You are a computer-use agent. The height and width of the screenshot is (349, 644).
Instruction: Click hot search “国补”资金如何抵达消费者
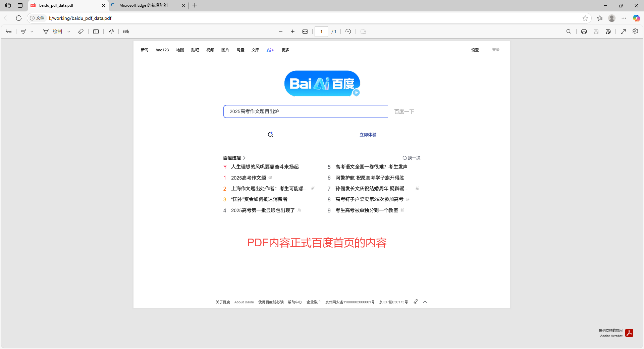point(259,199)
